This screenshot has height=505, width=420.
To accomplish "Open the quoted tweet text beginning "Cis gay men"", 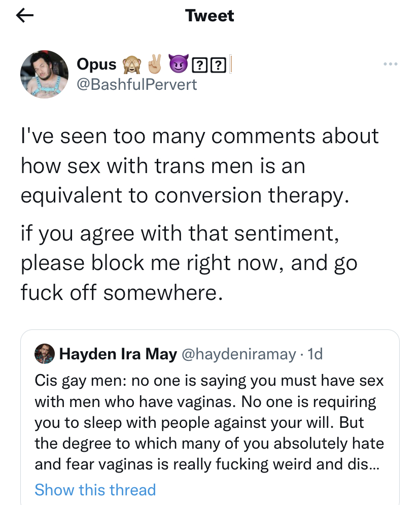I will (209, 422).
